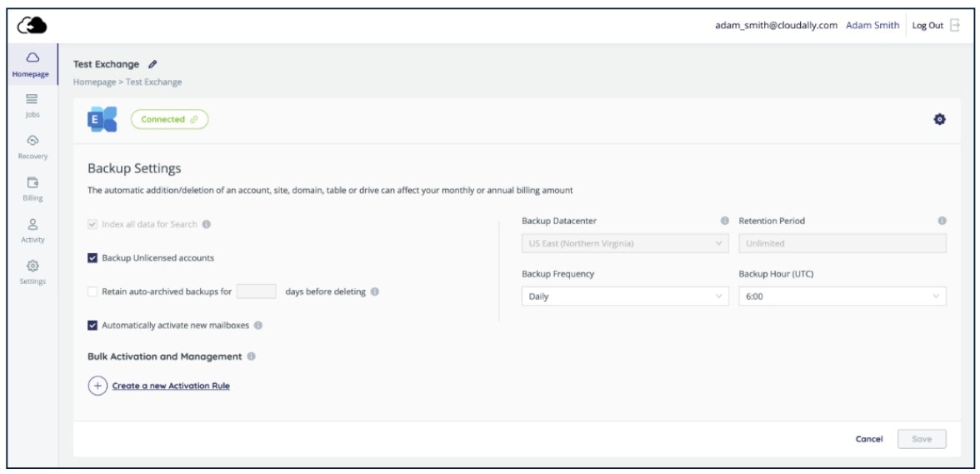Go to Jobs in the sidebar

coord(32,105)
